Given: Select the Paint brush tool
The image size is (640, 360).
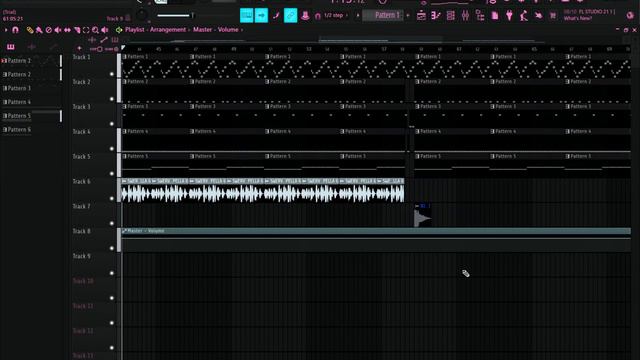Looking at the screenshot, I should point(39,30).
